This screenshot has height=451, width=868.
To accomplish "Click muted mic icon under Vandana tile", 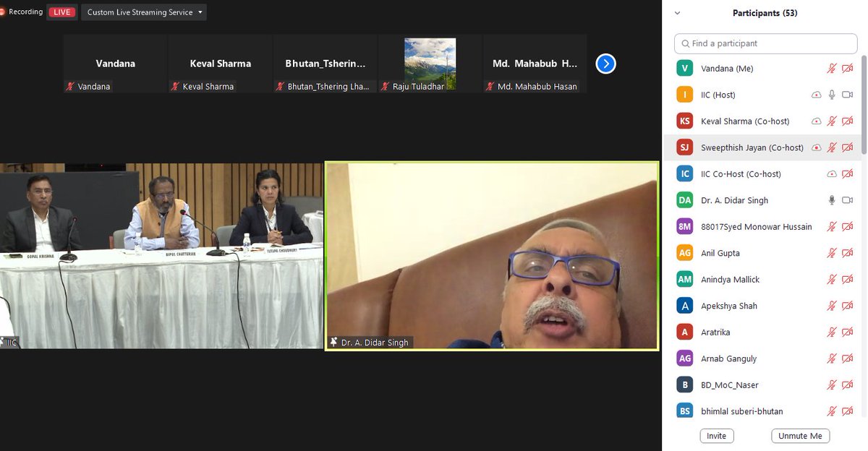I will [x=70, y=86].
